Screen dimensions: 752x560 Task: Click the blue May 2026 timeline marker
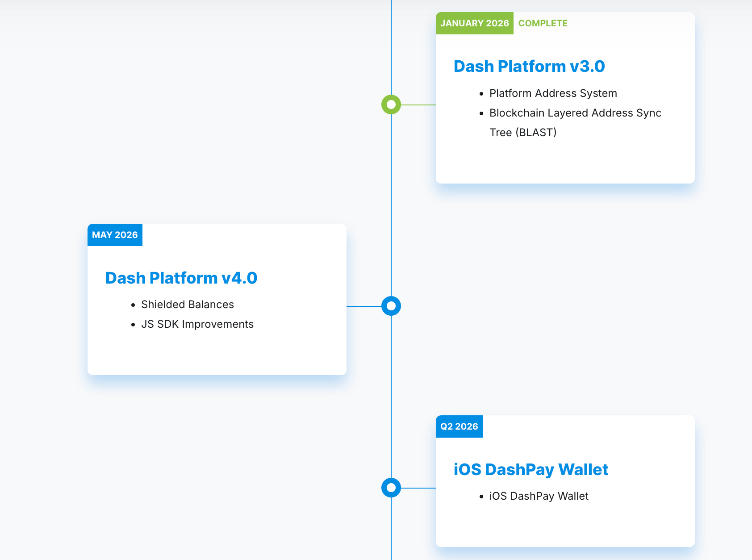[391, 306]
